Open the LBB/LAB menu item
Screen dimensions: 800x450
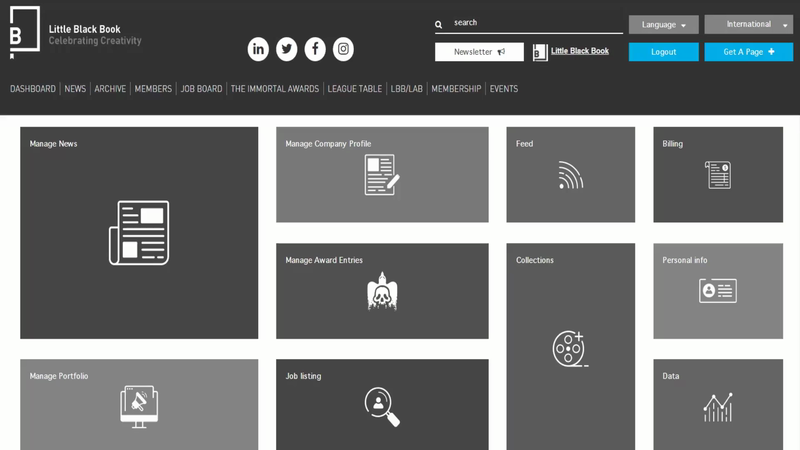(x=407, y=89)
